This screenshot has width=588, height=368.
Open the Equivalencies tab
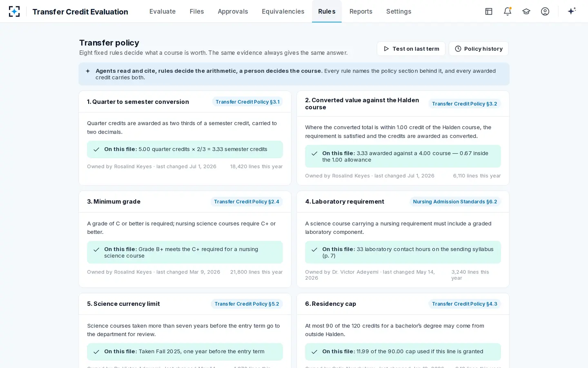pos(283,11)
